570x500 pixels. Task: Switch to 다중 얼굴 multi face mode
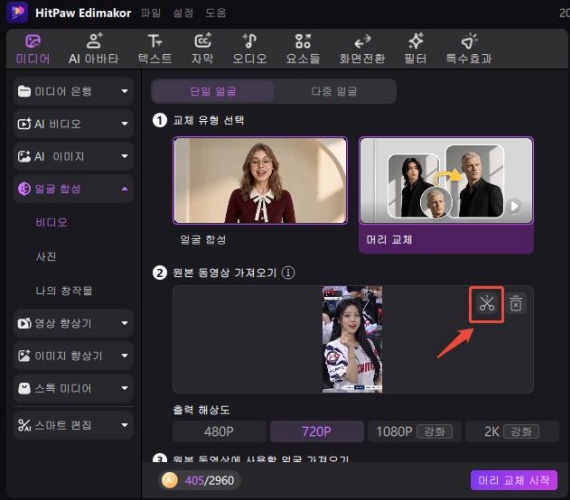tap(334, 91)
